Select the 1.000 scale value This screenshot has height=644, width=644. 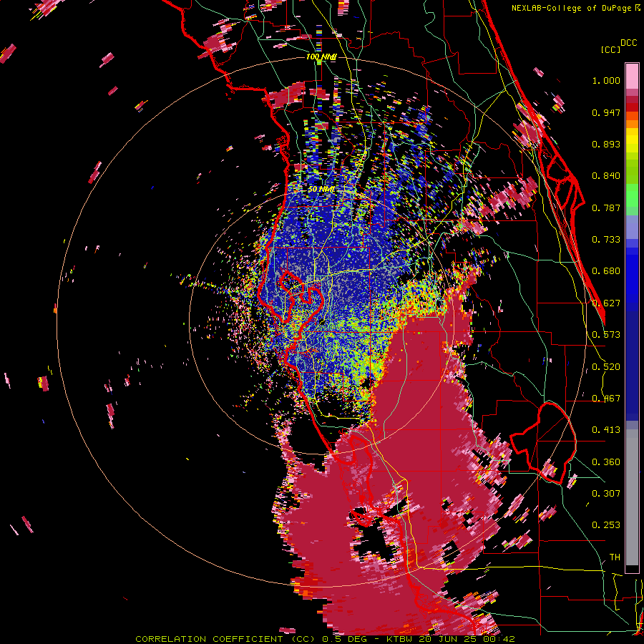coord(606,80)
